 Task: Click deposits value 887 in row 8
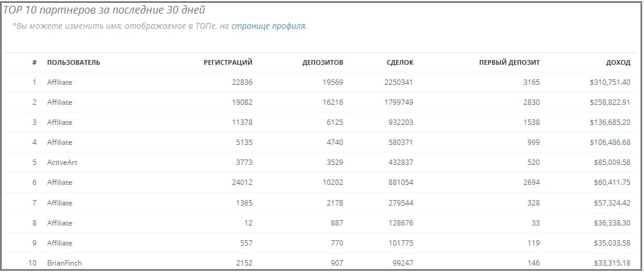point(336,223)
